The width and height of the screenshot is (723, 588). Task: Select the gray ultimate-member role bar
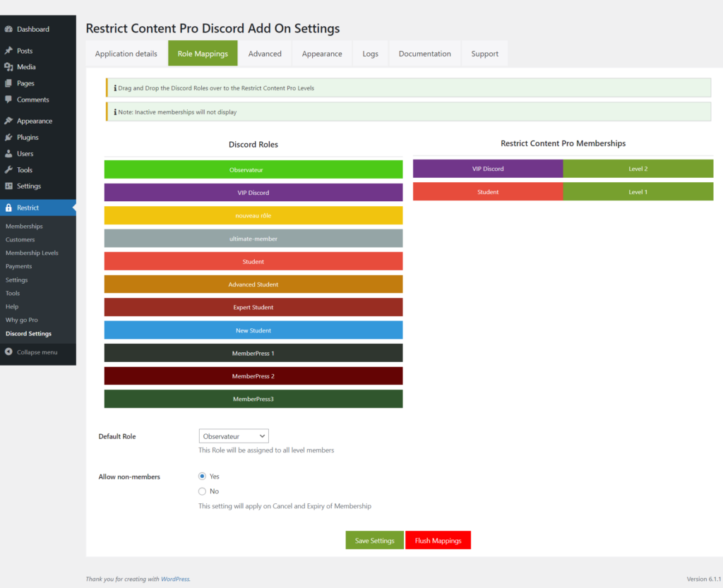click(x=253, y=239)
